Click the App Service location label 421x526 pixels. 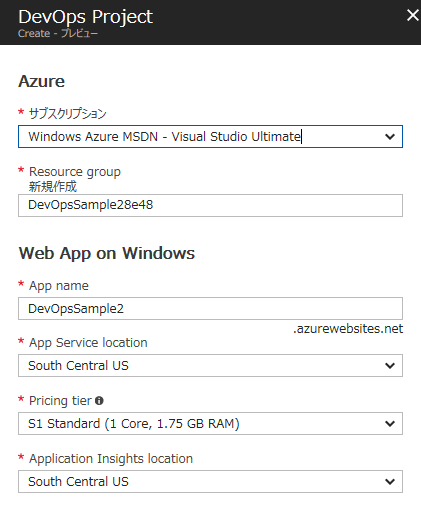88,343
